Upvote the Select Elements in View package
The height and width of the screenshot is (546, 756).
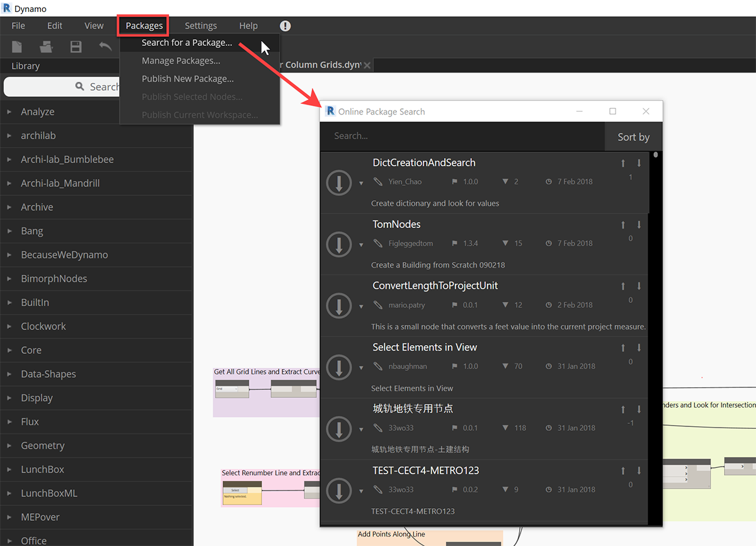[x=623, y=348]
